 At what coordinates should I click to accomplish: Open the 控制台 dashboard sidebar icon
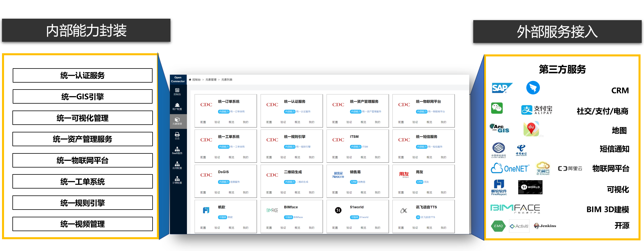pos(177,90)
